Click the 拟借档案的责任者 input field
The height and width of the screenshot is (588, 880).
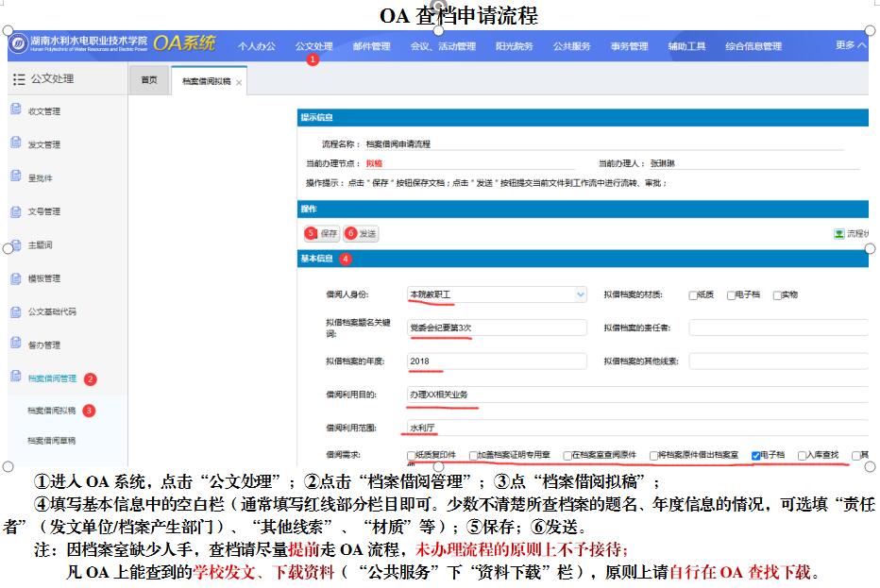(779, 328)
